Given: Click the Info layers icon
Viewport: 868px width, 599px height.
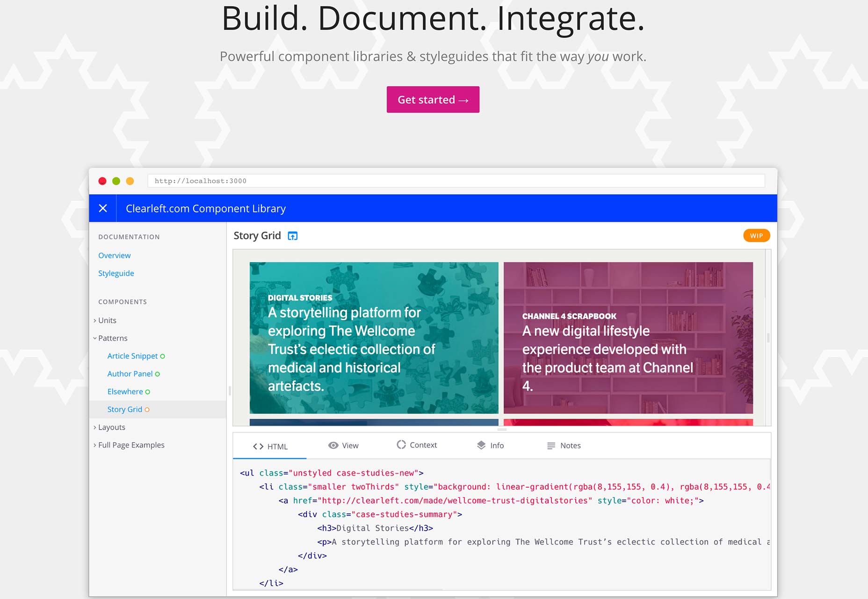Looking at the screenshot, I should (x=481, y=445).
